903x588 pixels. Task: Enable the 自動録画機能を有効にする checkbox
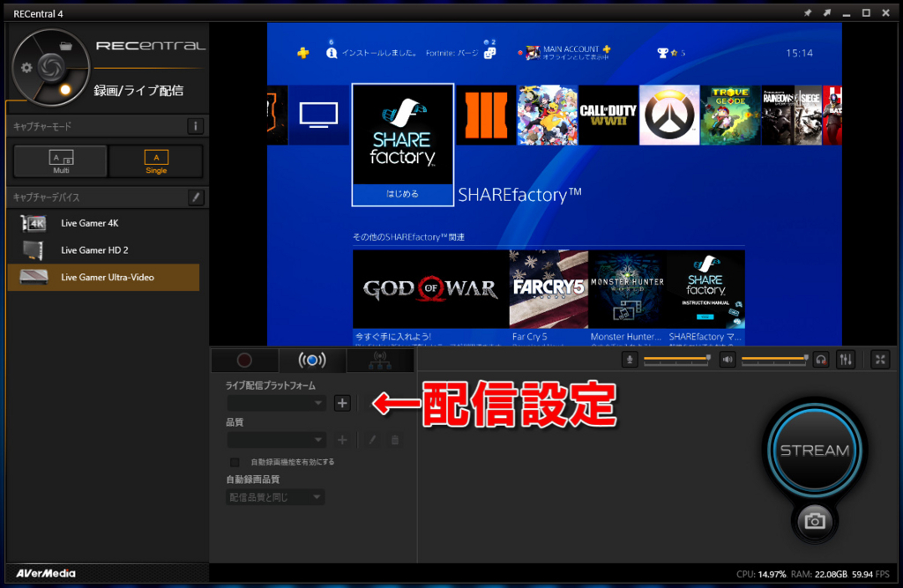click(235, 461)
